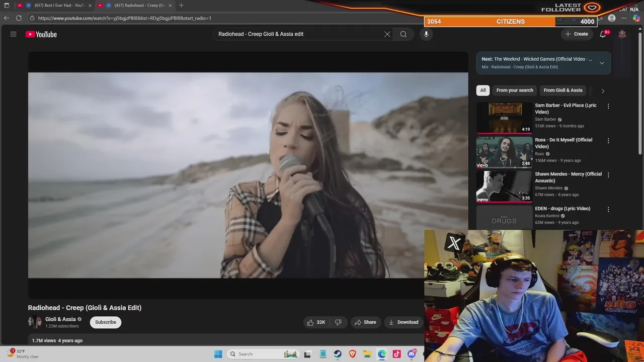This screenshot has height=362, width=644.
Task: Select From your search chip
Action: (515, 90)
